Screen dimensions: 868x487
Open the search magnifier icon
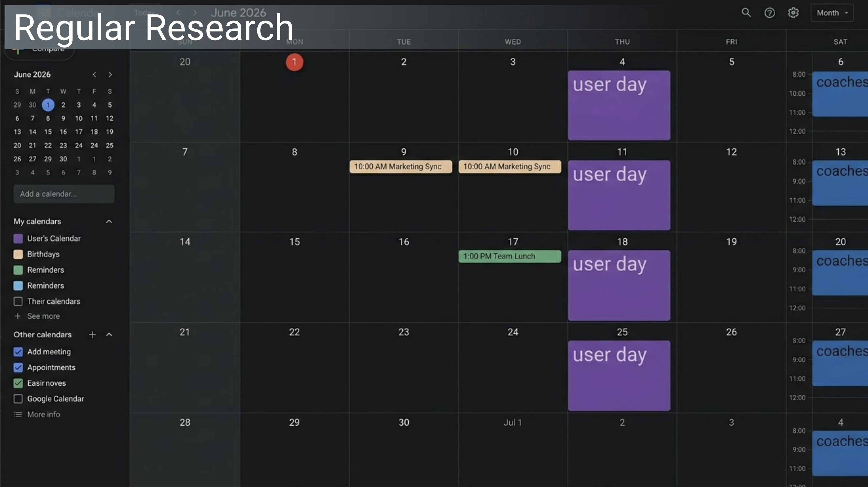(746, 13)
